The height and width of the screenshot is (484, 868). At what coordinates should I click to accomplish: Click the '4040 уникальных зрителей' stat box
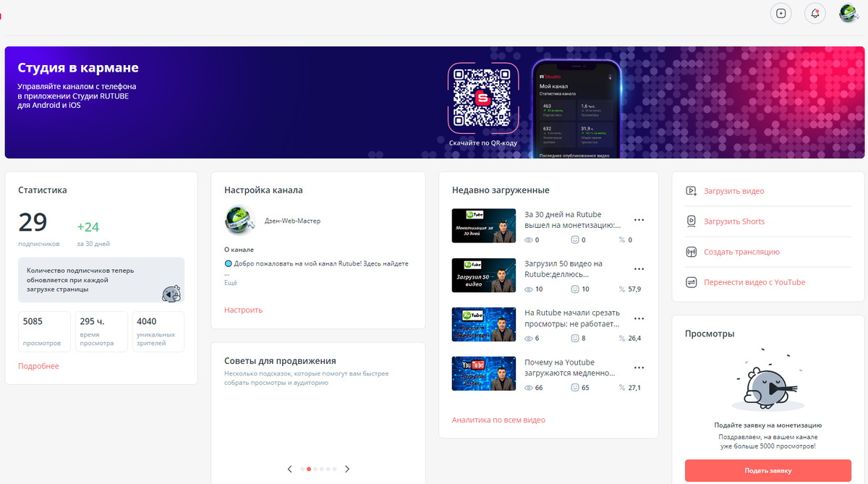tap(158, 331)
